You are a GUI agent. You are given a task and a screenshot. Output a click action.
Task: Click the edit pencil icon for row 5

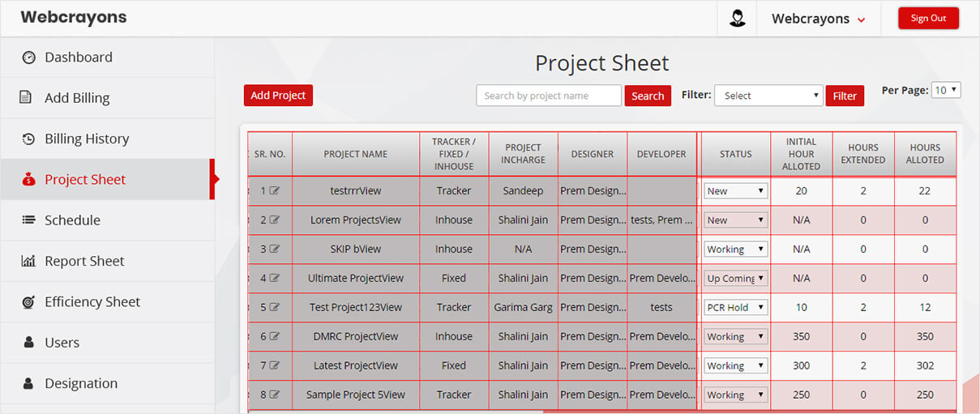tap(275, 308)
